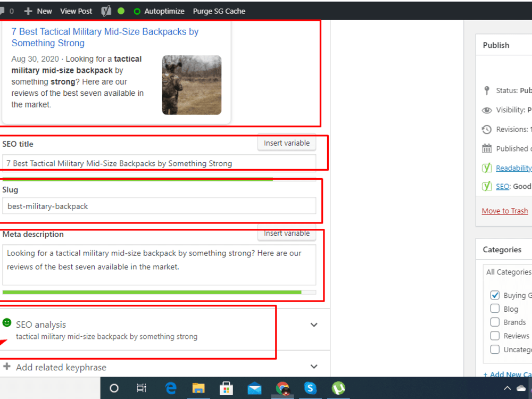Screen dimensions: 532x399
Task: Click into the Meta description text area
Action: coord(159,265)
